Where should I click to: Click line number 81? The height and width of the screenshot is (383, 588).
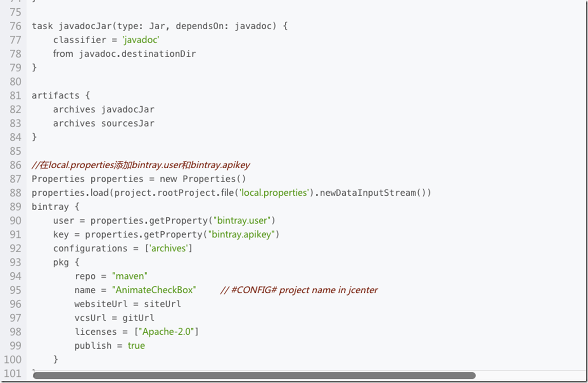pyautogui.click(x=16, y=95)
